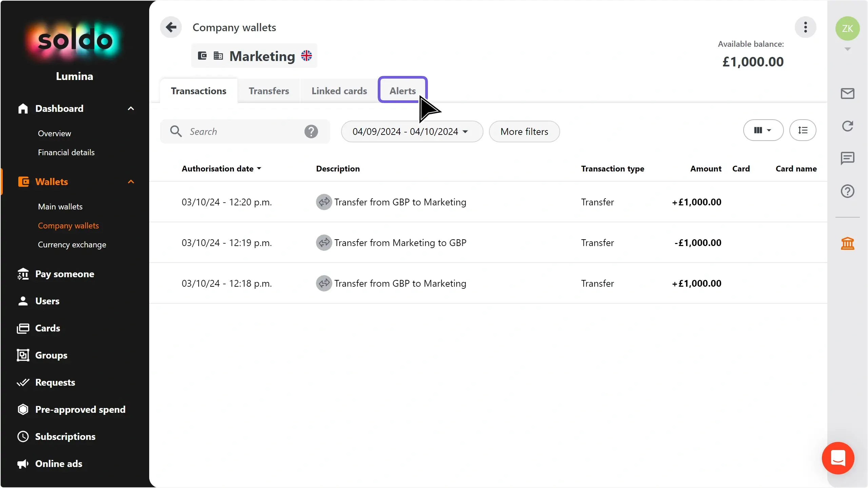
Task: Open the three-dot options menu
Action: coord(805,27)
